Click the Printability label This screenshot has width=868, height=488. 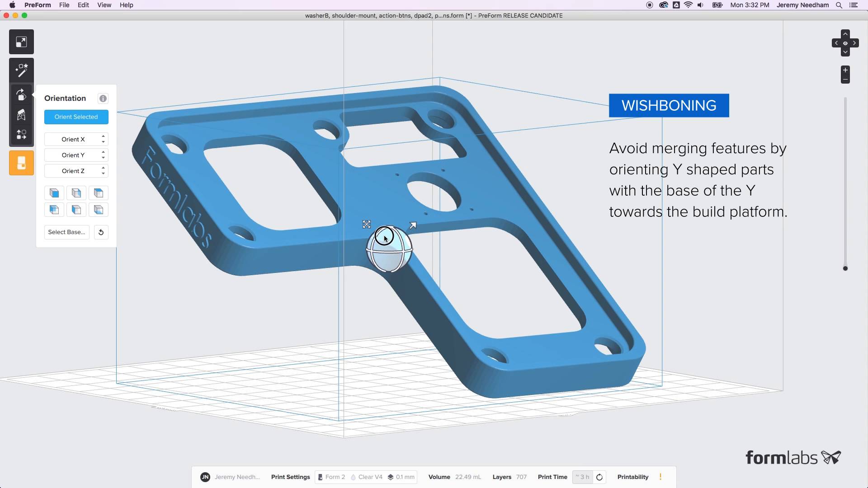633,477
